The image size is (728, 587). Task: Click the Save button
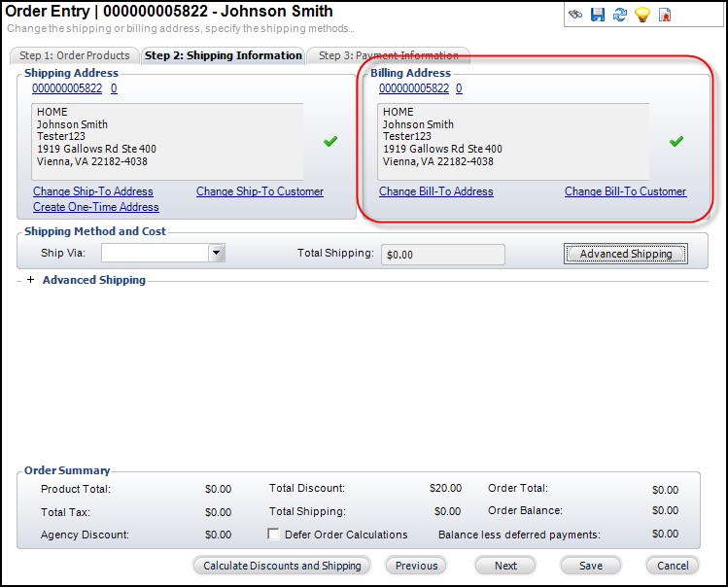pos(591,566)
